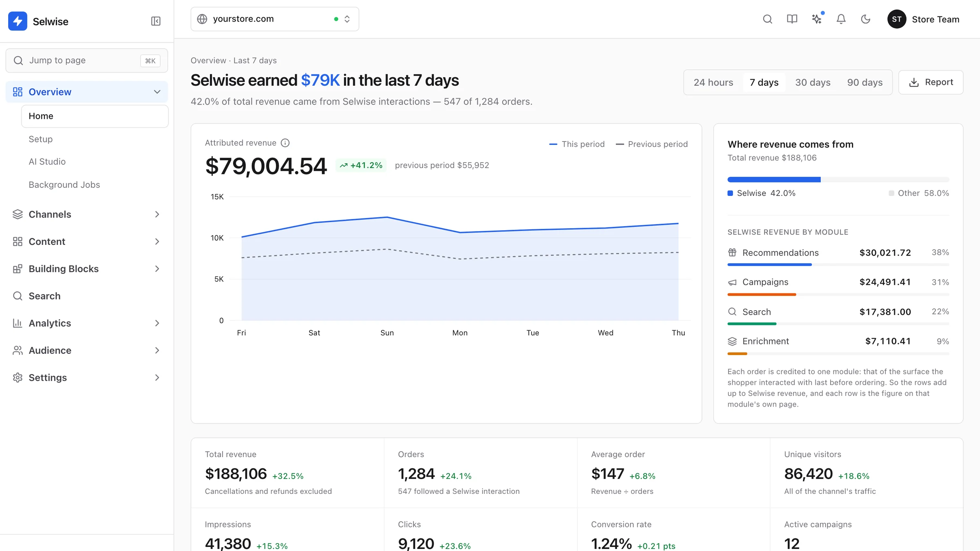Click the Enrichment layers icon
This screenshot has height=551, width=980.
point(732,341)
